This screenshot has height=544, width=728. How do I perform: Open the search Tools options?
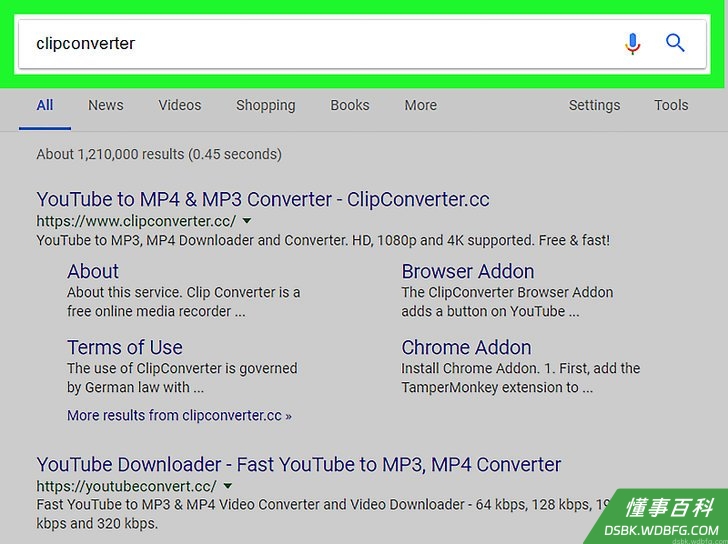671,105
